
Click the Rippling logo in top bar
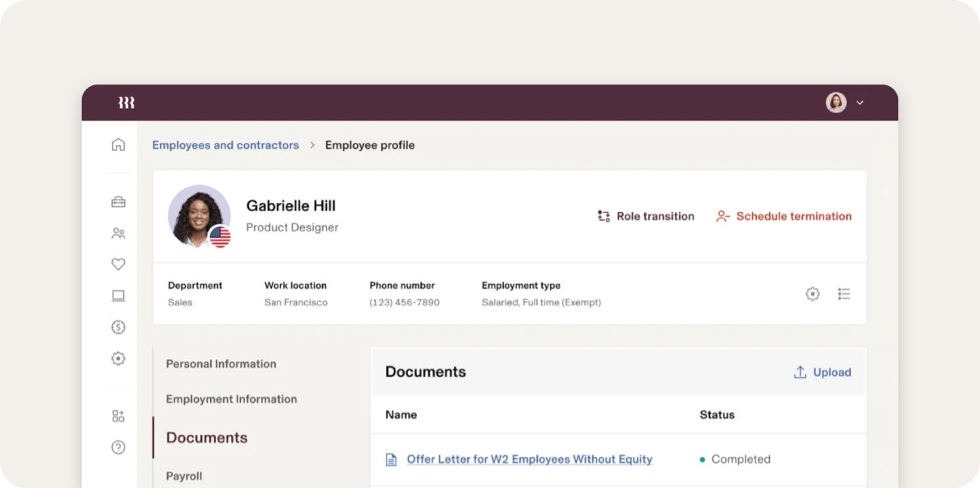pyautogui.click(x=127, y=102)
